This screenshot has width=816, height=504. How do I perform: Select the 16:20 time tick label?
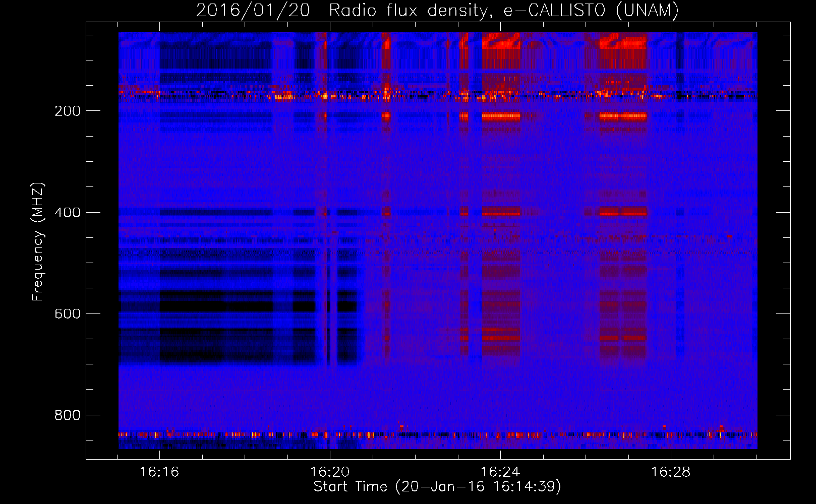[x=330, y=472]
